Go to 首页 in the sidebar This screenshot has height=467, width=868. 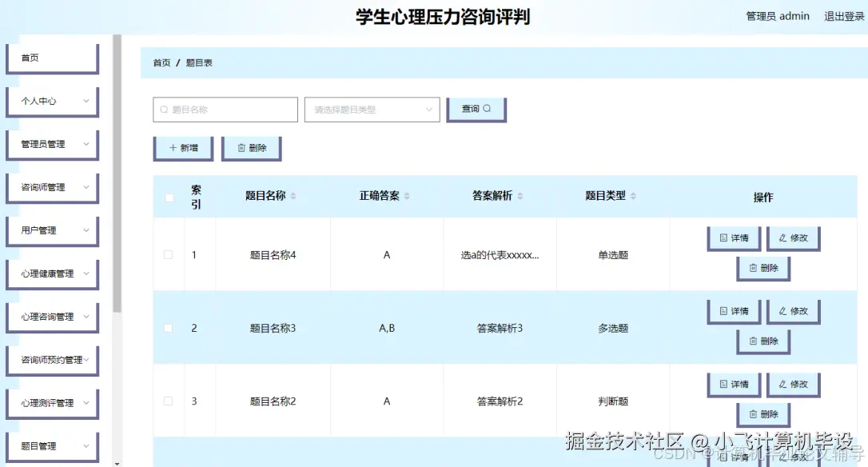pos(53,58)
